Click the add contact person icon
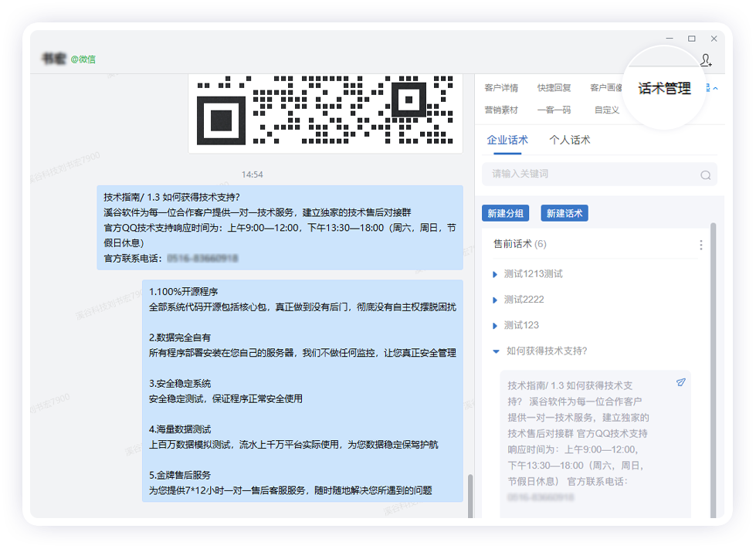Image resolution: width=756 pixels, height=549 pixels. click(706, 59)
